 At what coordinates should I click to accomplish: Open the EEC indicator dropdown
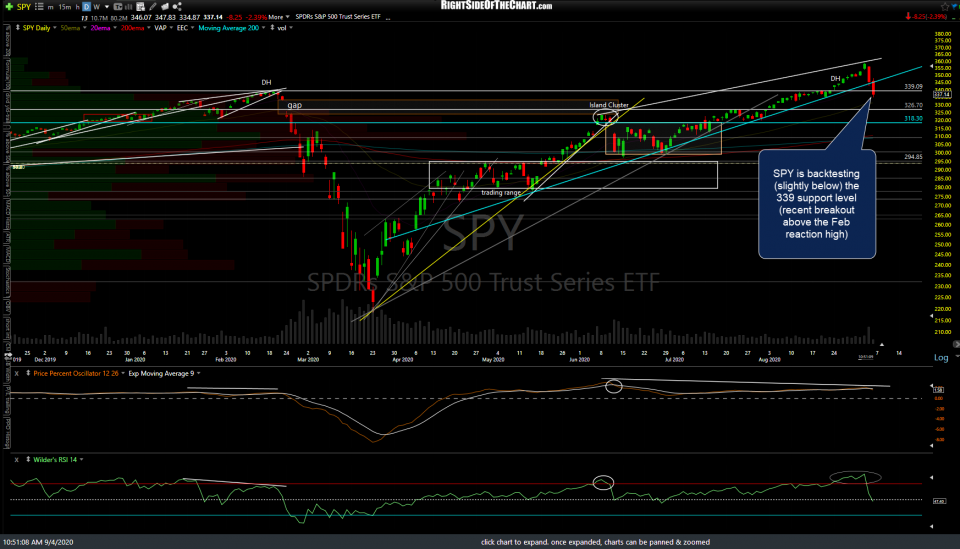click(192, 28)
